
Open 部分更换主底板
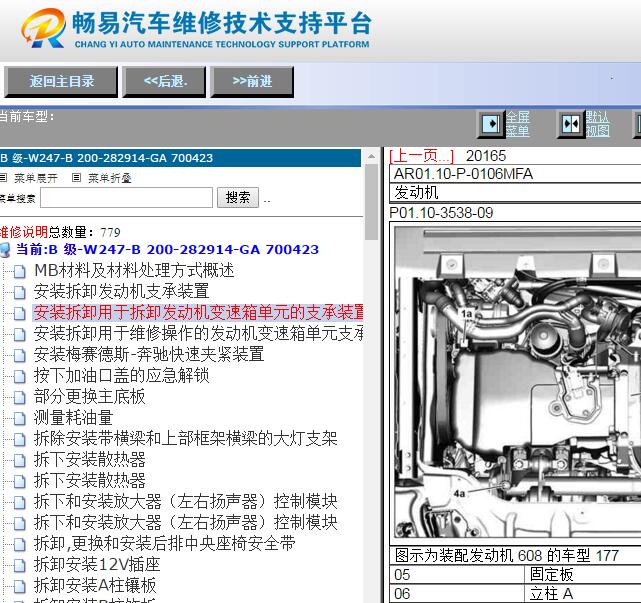[90, 397]
